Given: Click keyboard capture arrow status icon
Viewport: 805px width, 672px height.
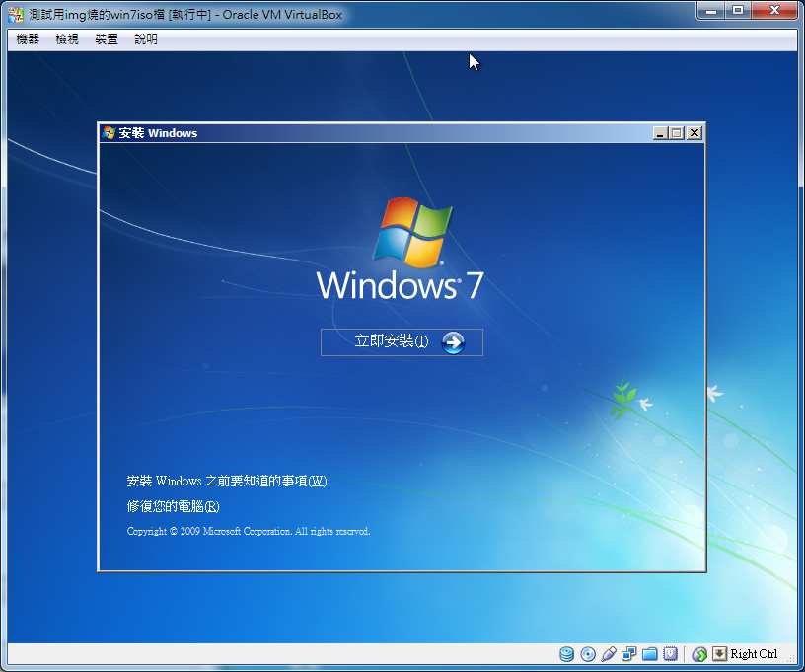Looking at the screenshot, I should [720, 653].
